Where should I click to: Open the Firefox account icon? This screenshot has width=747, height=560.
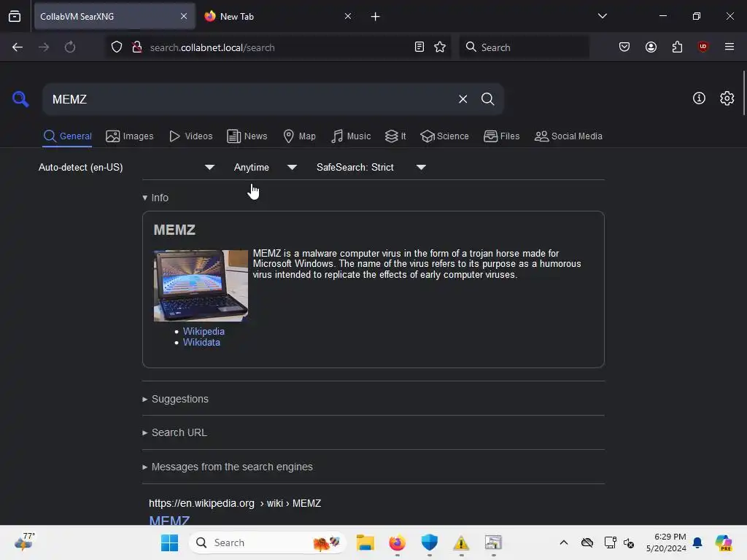click(651, 47)
